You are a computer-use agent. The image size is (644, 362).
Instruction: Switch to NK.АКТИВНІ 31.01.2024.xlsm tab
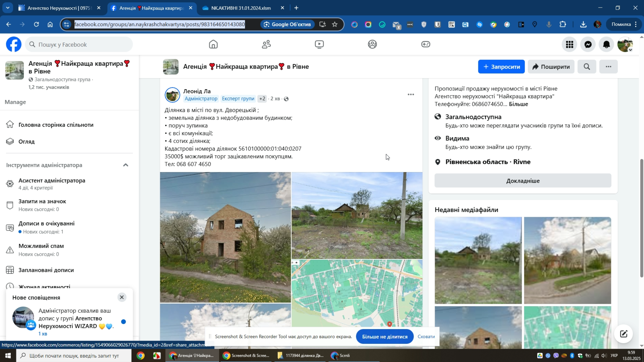(241, 8)
